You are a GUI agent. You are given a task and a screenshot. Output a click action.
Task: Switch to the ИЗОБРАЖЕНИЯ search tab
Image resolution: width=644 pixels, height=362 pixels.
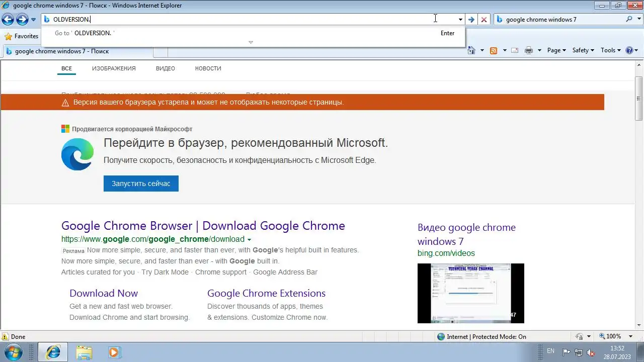[x=114, y=68]
